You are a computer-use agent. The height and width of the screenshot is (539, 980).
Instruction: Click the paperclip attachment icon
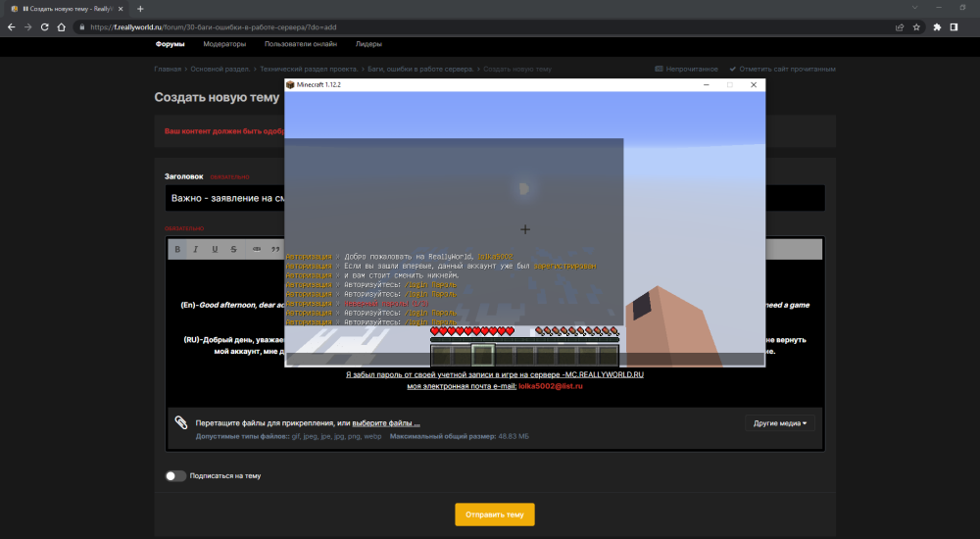[181, 422]
